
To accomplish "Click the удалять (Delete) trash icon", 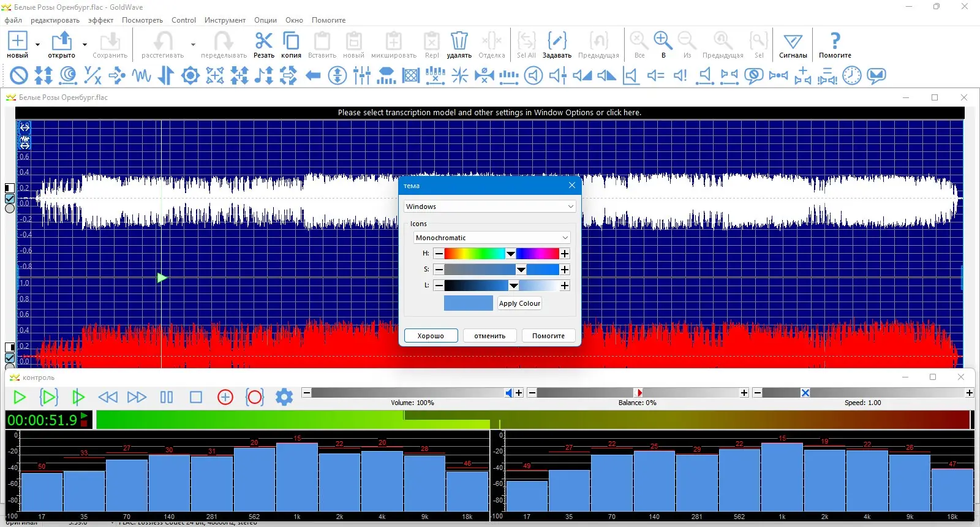I will click(459, 42).
